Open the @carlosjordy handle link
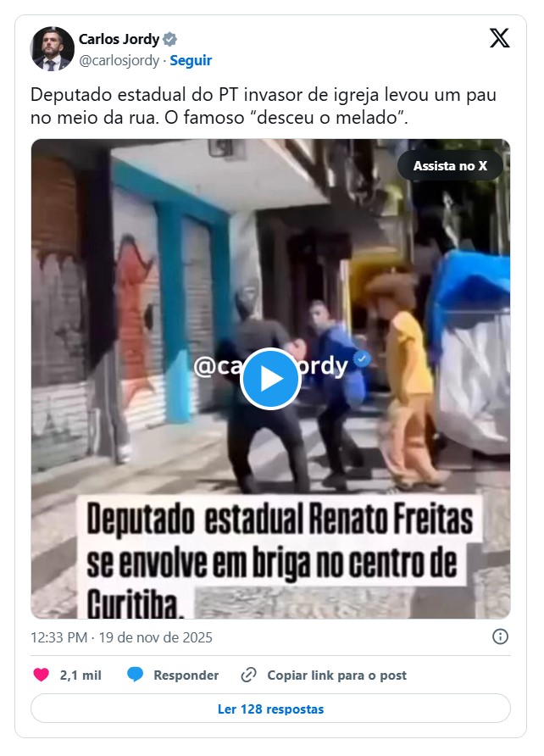This screenshot has width=544, height=756. click(x=119, y=60)
